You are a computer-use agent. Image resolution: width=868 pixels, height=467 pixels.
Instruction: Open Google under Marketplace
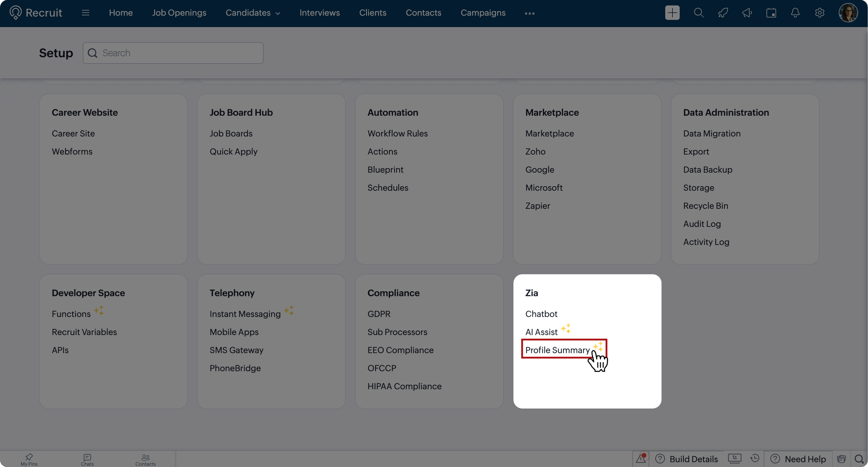tap(540, 170)
